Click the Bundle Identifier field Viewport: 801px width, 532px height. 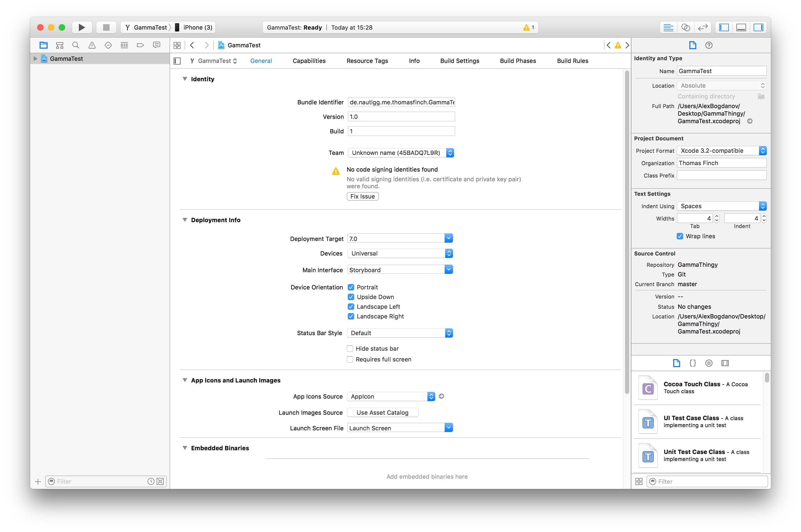tap(401, 102)
